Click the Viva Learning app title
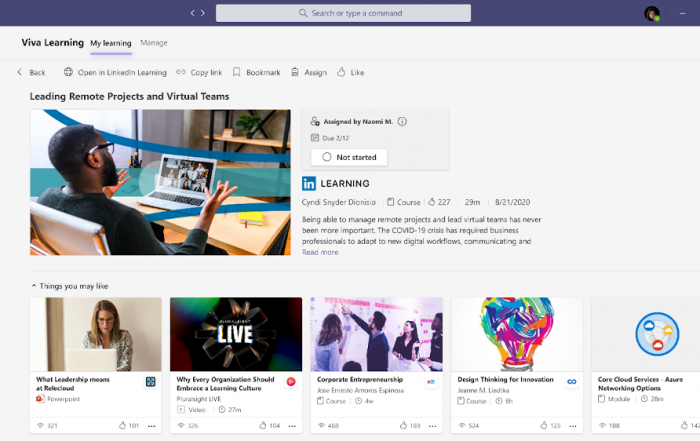This screenshot has height=441, width=700. tap(53, 43)
